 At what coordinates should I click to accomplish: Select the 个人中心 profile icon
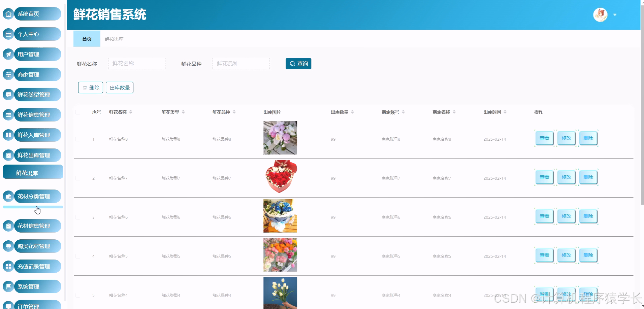[8, 34]
